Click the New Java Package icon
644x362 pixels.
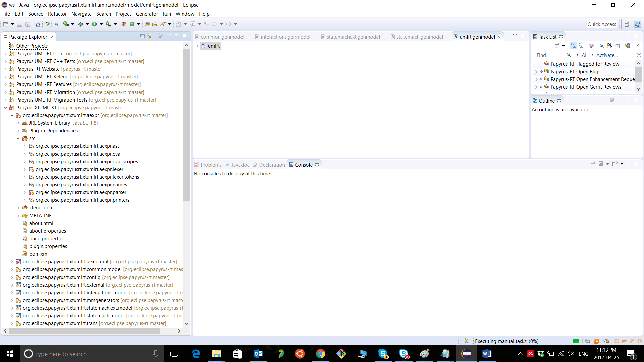click(124, 24)
